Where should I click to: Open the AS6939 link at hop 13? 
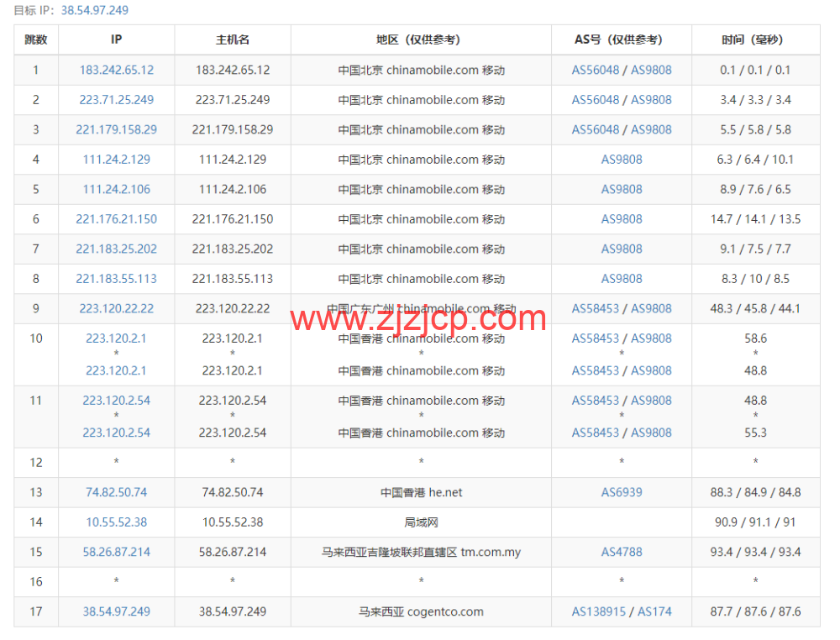[621, 492]
